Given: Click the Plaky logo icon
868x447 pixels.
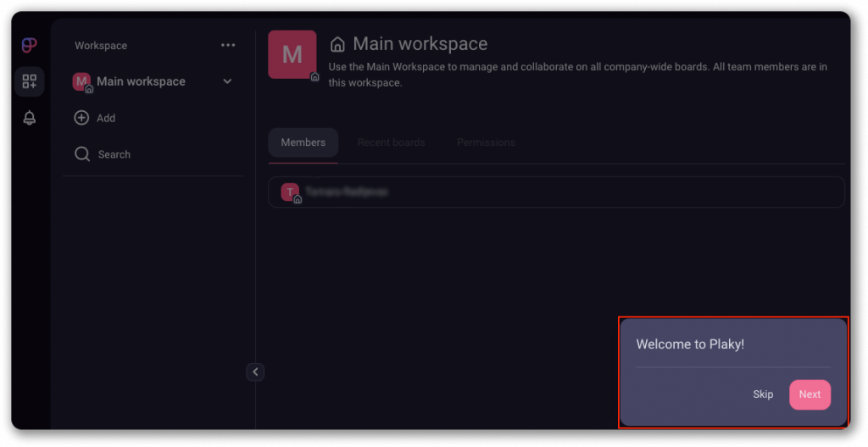Looking at the screenshot, I should coord(30,46).
